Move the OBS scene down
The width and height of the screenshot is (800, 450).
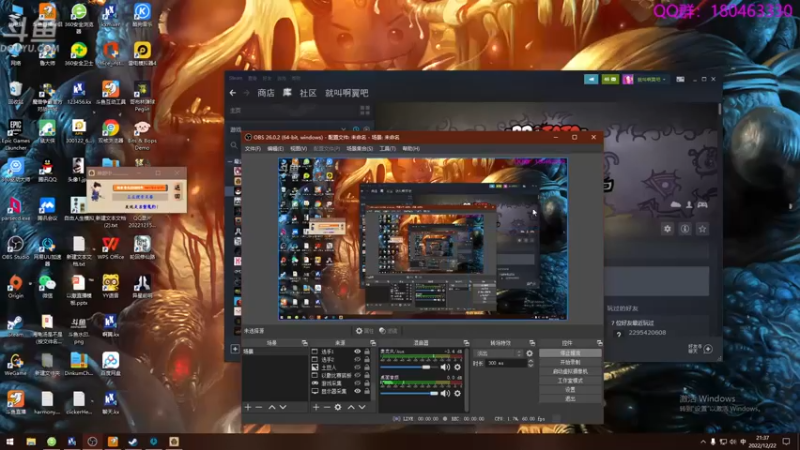pos(283,407)
